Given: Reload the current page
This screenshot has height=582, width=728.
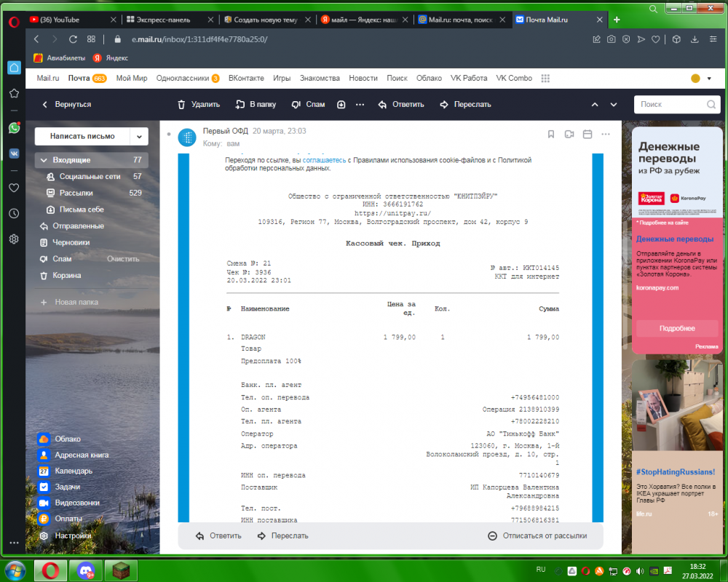Looking at the screenshot, I should tap(73, 39).
